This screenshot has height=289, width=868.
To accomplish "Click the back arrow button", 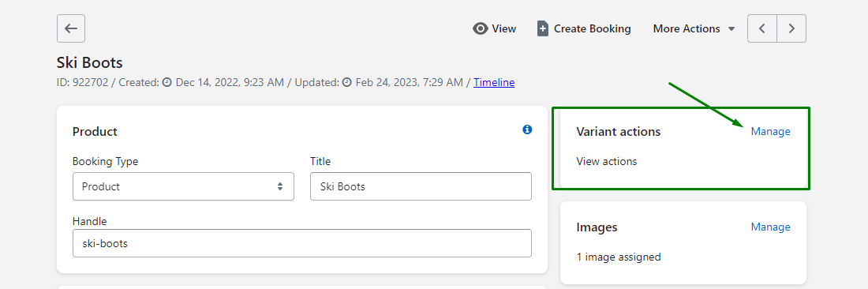I will point(71,28).
